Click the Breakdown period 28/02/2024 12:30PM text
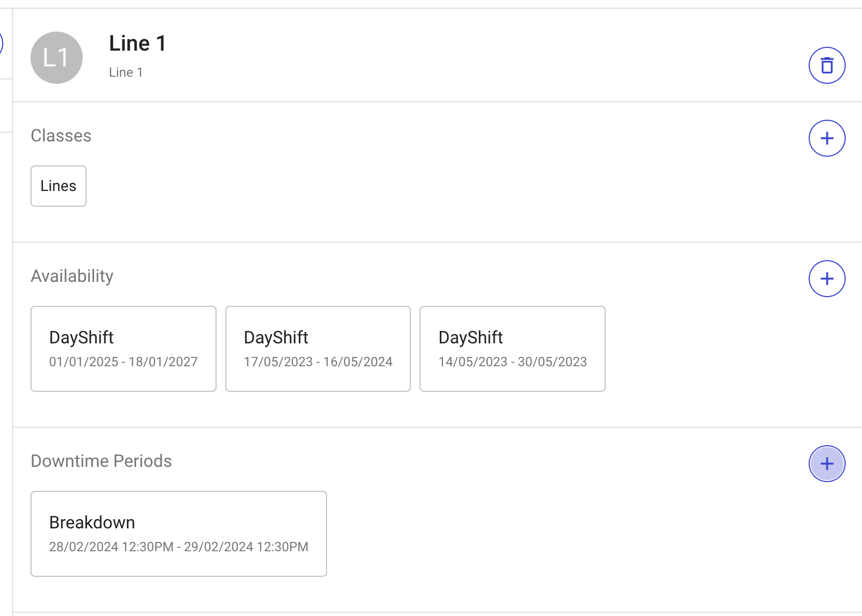This screenshot has height=616, width=862. coord(112,547)
